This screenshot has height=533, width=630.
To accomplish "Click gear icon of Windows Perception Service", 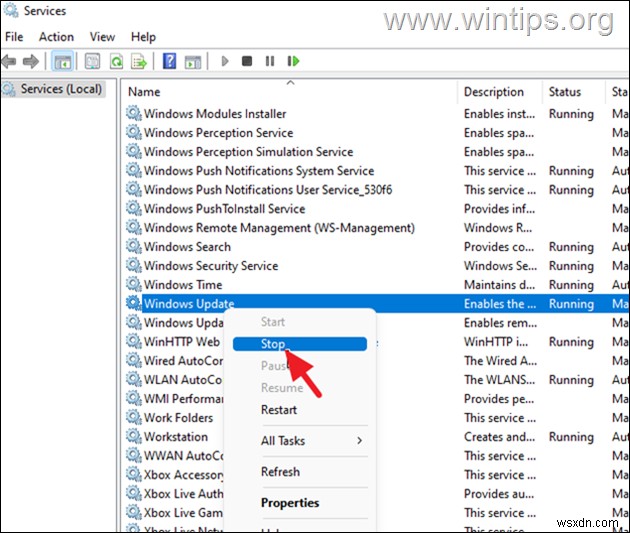I will 133,132.
